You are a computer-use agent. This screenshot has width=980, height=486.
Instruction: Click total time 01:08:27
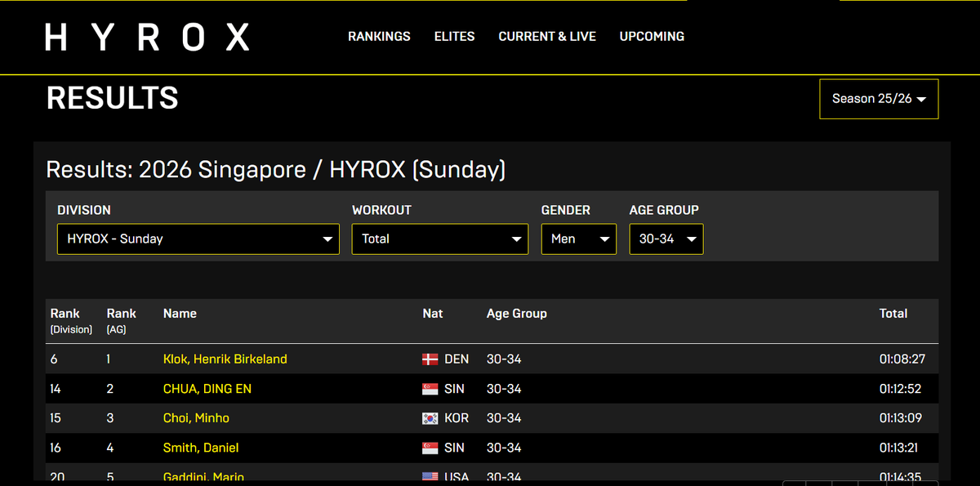tap(902, 359)
